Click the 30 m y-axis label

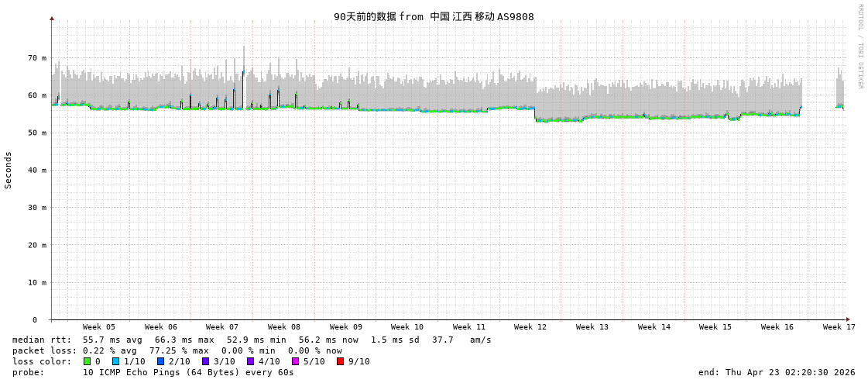click(x=38, y=208)
